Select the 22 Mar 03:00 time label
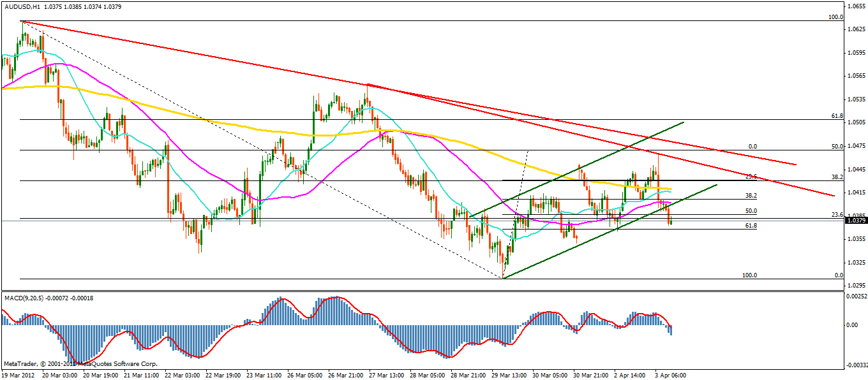868x380 pixels. (x=182, y=376)
